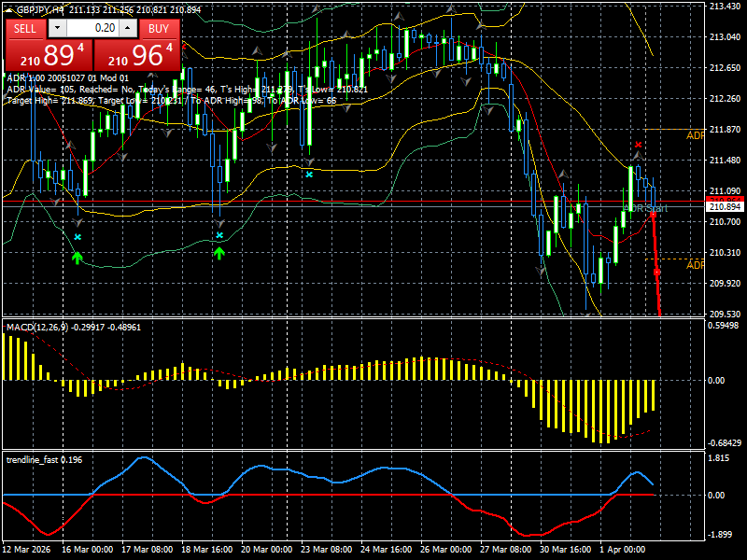Click the '16 Mar 00:00' time axis label

(x=87, y=550)
